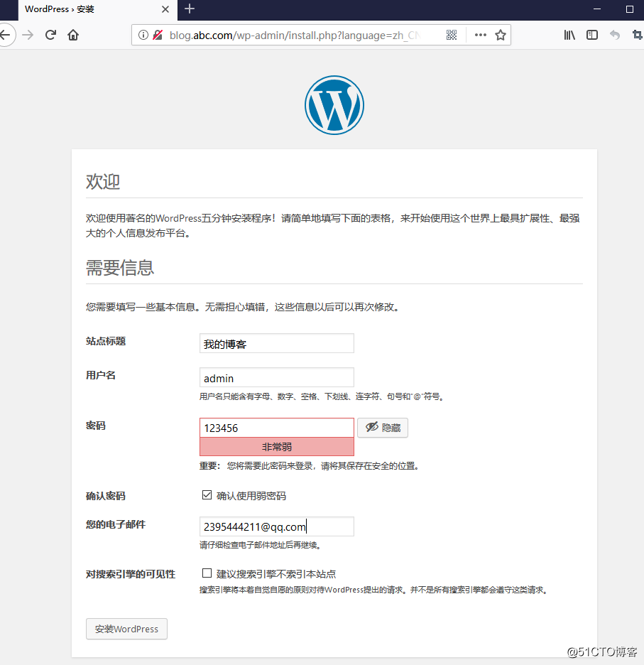Click the 请仔细检查电子邮件地址后再继续 hint
644x665 pixels.
click(261, 545)
